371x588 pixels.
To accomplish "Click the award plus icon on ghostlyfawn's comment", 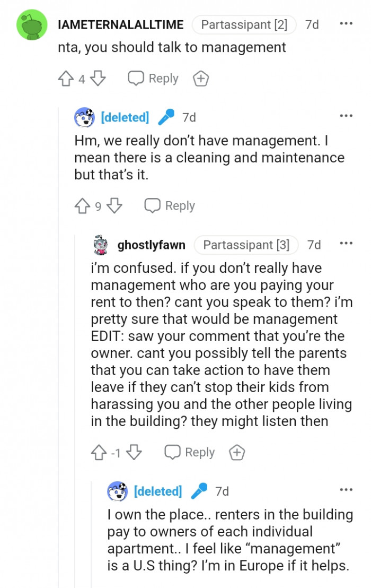I will [237, 452].
